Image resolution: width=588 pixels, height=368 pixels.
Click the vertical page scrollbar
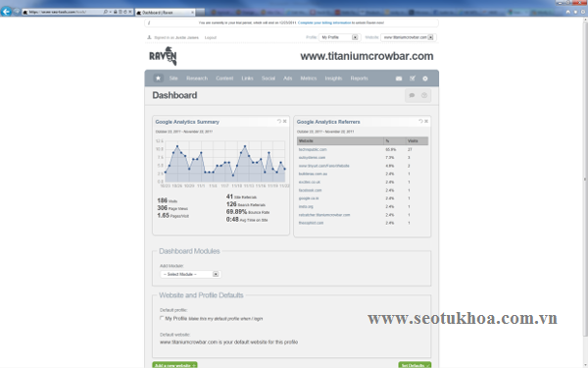click(585, 179)
